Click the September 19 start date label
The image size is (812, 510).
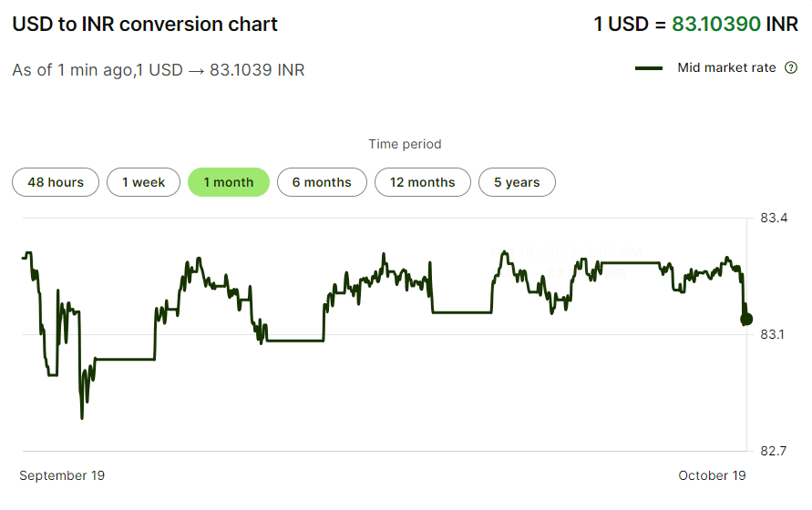click(62, 475)
